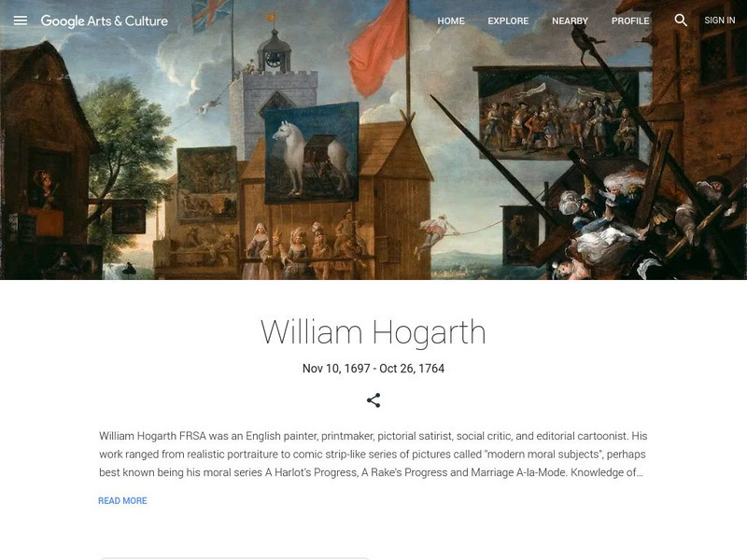Open the EXPLORE section
Image resolution: width=747 pixels, height=560 pixels.
(x=508, y=21)
